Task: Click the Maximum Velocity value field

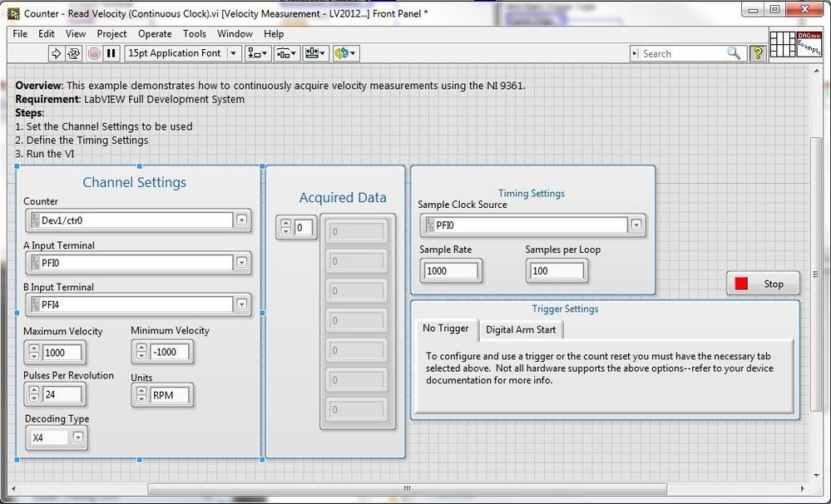Action: click(62, 353)
